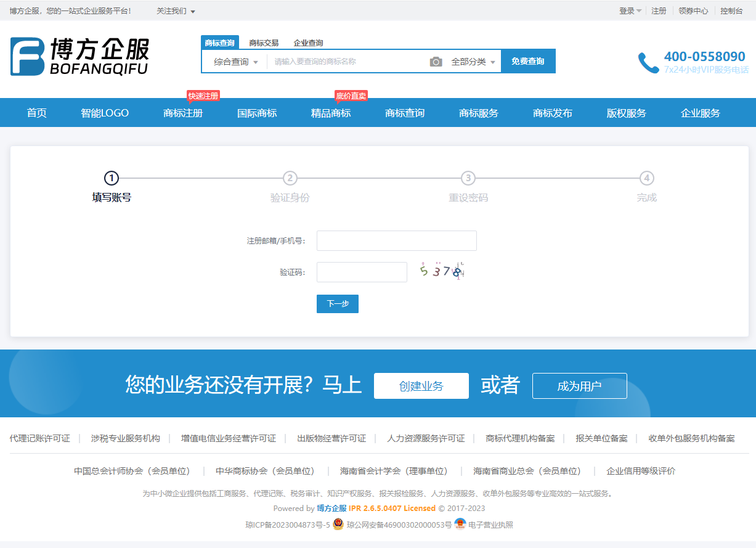Click the 创建业务 button
This screenshot has height=548, width=756.
421,386
